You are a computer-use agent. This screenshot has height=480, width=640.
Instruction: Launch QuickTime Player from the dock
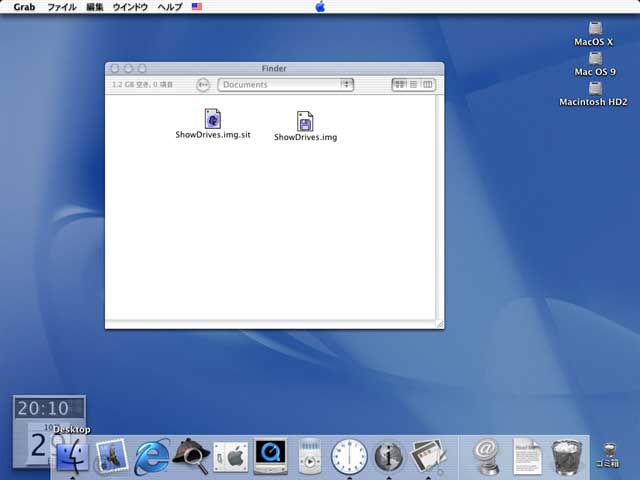270,456
